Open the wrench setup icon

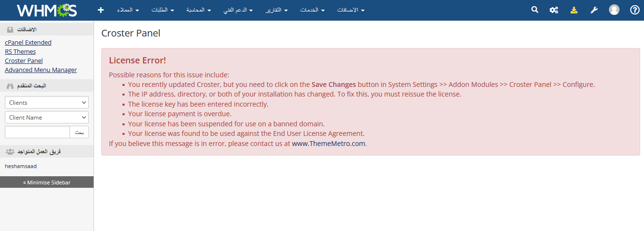[594, 10]
